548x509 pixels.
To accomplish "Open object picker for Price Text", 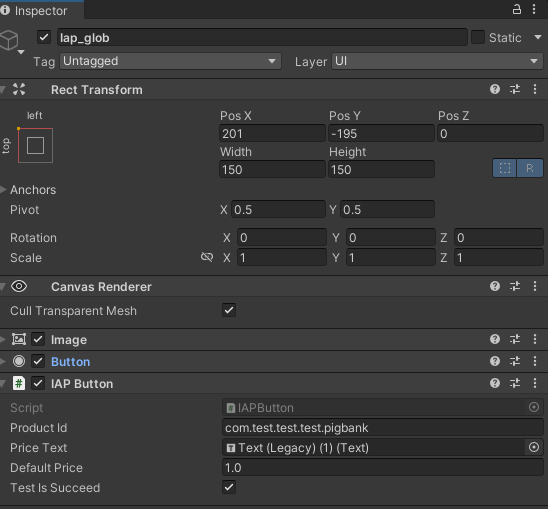I will pyautogui.click(x=534, y=447).
